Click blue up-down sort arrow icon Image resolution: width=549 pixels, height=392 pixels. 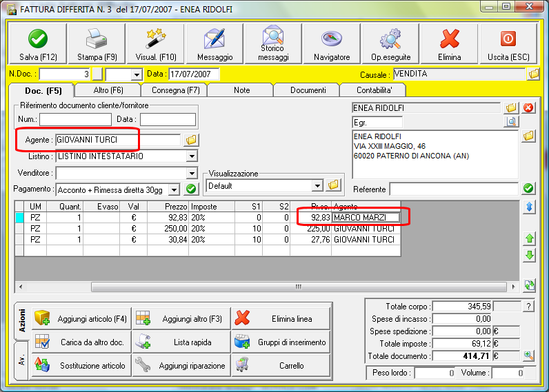[530, 207]
